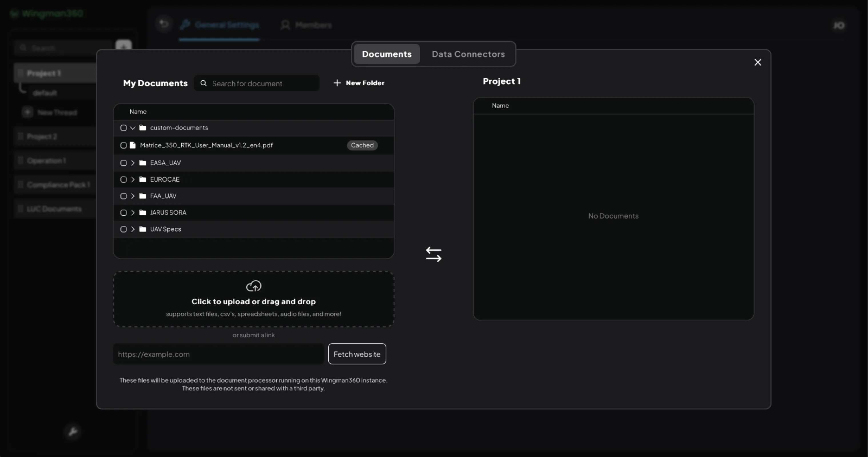
Task: Check the Matrice_350_RTK_User_Manual checkbox
Action: pyautogui.click(x=123, y=145)
